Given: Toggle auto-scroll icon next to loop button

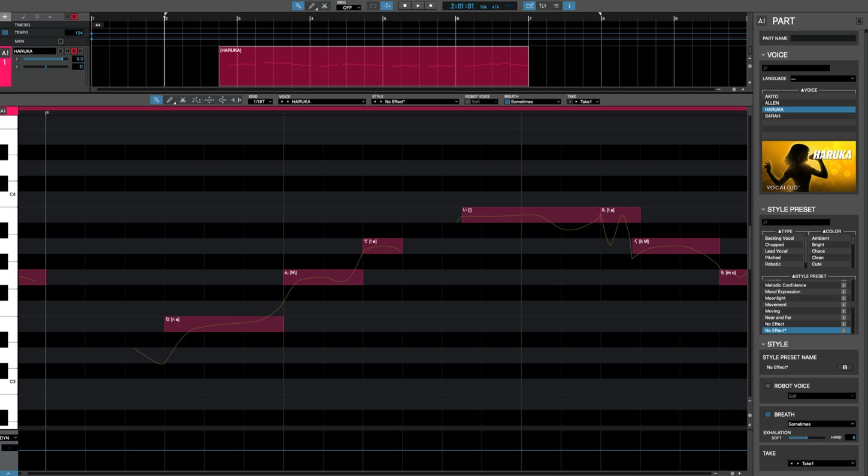Looking at the screenshot, I should coord(387,6).
